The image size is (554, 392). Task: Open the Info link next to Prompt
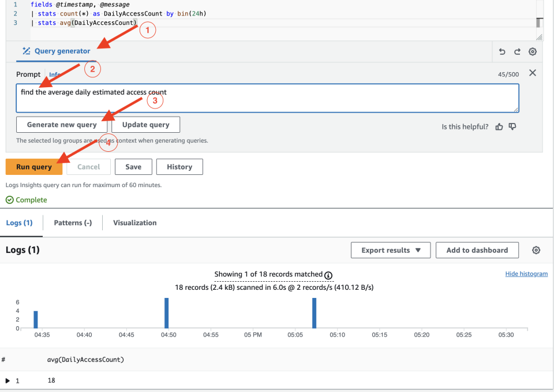coord(54,74)
